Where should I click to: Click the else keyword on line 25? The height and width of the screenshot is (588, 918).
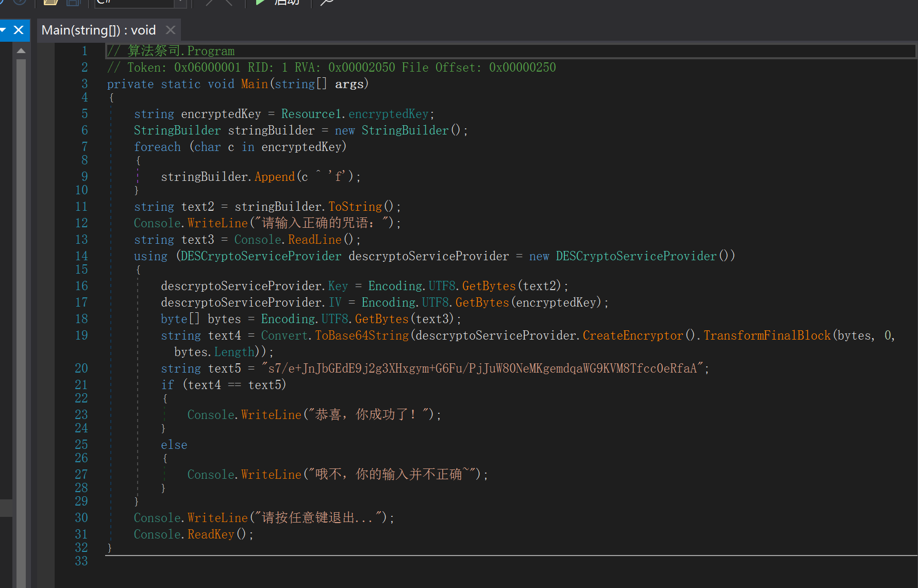point(174,445)
